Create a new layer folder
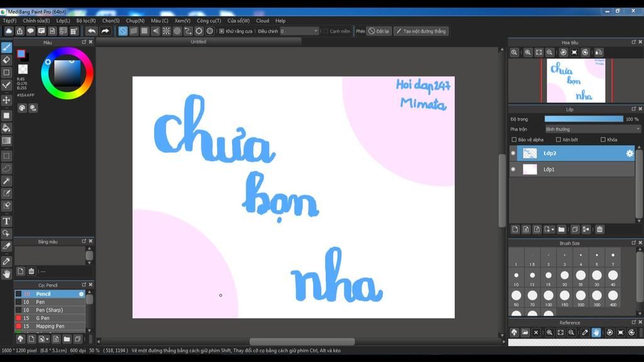This screenshot has height=362, width=644. point(562,230)
